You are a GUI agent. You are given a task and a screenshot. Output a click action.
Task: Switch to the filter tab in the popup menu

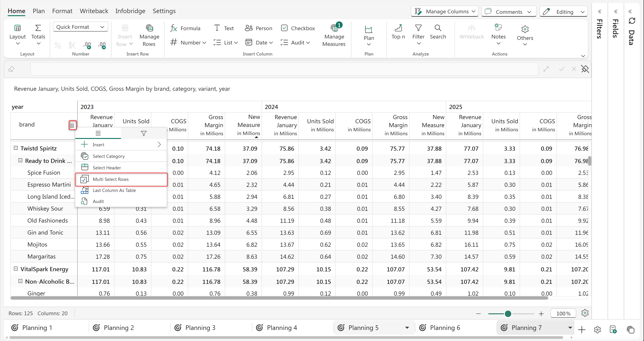pyautogui.click(x=144, y=133)
